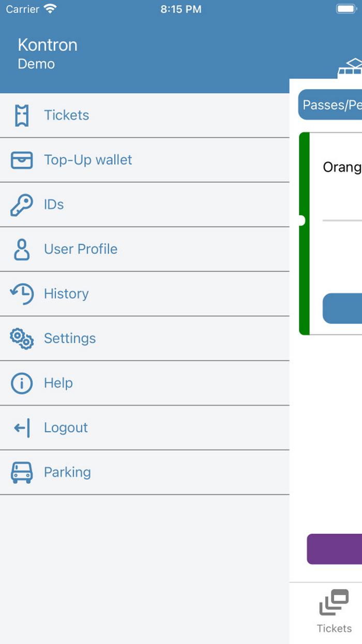
Task: Tap the key icon beside IDs
Action: pyautogui.click(x=22, y=205)
